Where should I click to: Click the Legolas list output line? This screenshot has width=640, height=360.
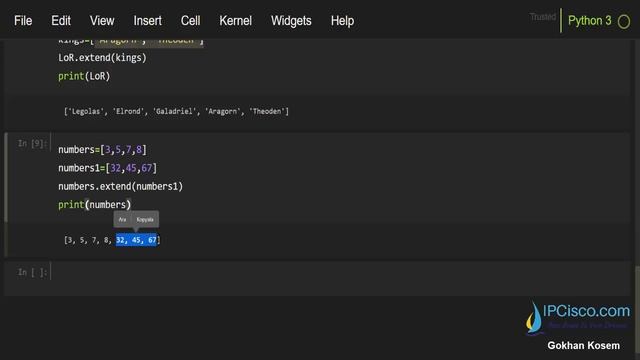tap(176, 111)
